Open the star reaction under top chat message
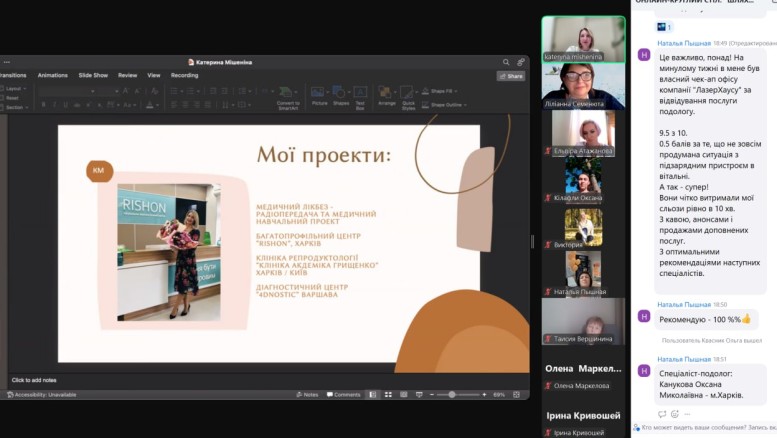 (x=664, y=27)
